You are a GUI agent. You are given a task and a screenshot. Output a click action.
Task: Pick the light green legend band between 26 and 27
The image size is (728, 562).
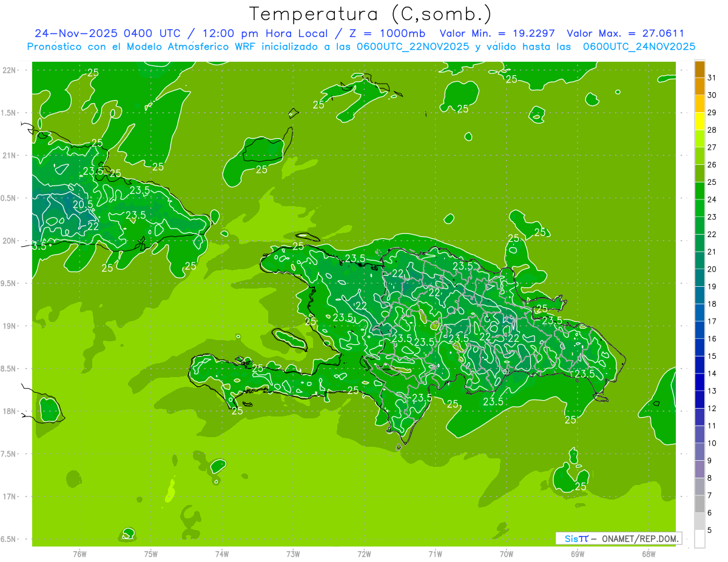(x=699, y=156)
